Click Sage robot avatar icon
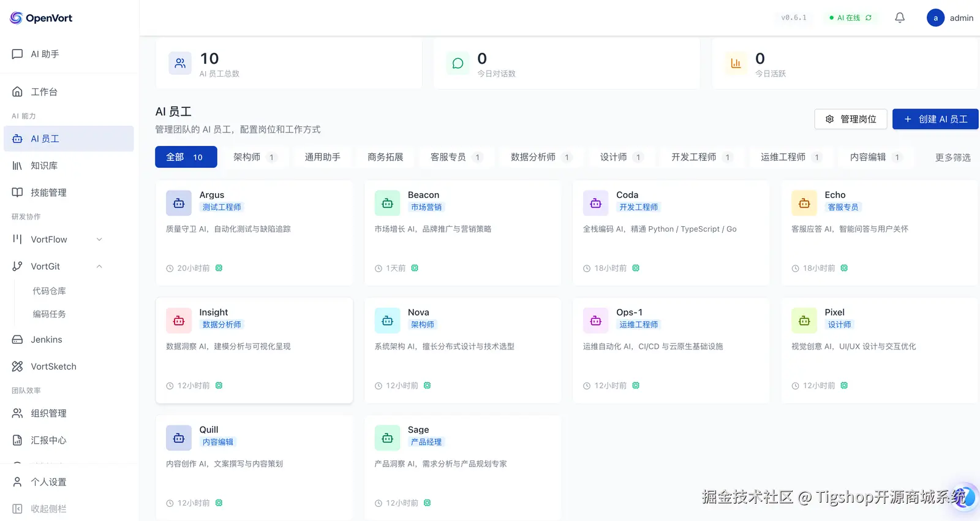 387,438
